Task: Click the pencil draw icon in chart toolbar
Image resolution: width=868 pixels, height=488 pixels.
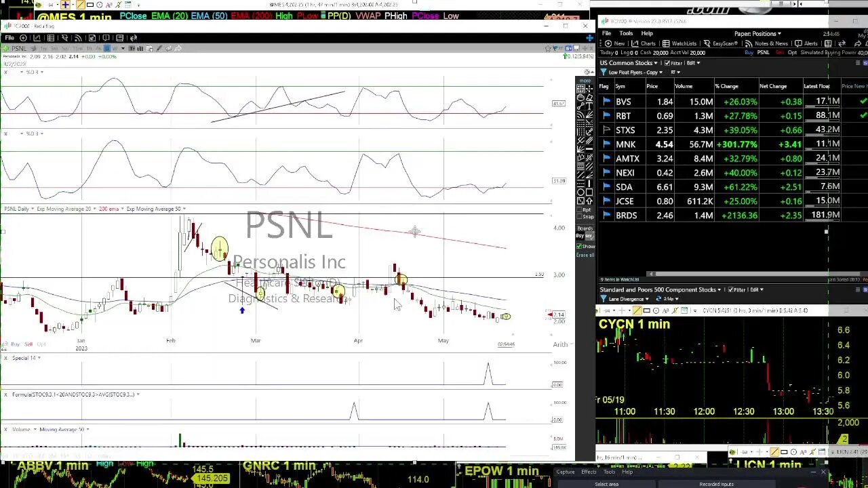Action: click(x=159, y=49)
